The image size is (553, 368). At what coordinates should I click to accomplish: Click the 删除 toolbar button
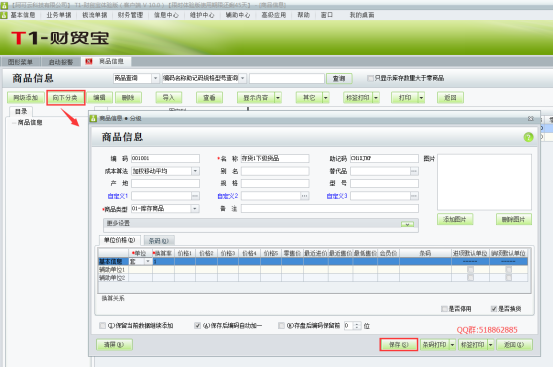(x=128, y=98)
